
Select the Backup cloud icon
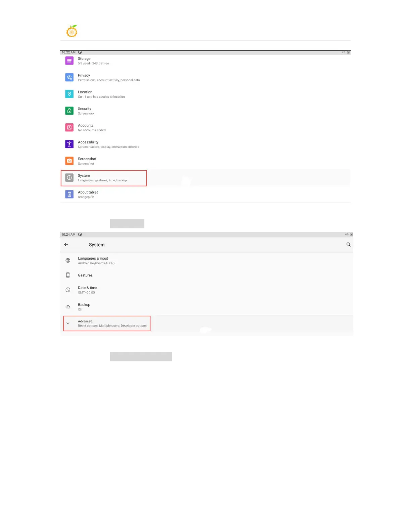[68, 307]
